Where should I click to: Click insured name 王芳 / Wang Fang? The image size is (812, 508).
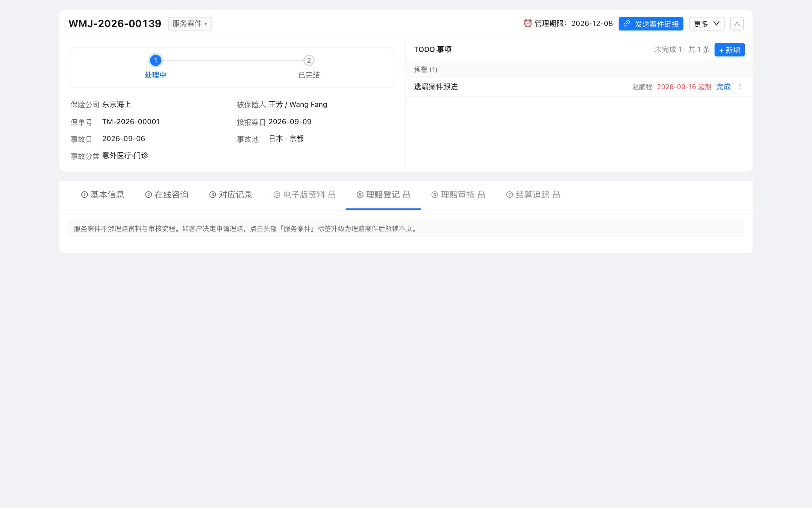pos(298,105)
